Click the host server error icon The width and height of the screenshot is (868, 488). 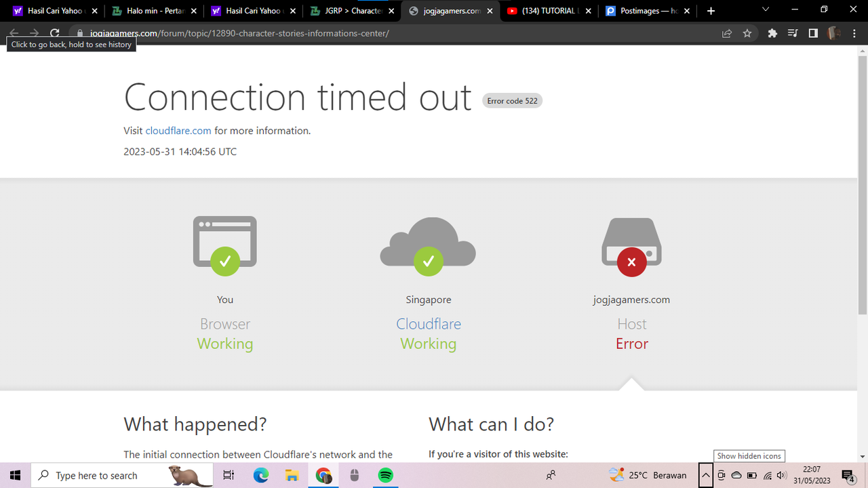click(631, 247)
